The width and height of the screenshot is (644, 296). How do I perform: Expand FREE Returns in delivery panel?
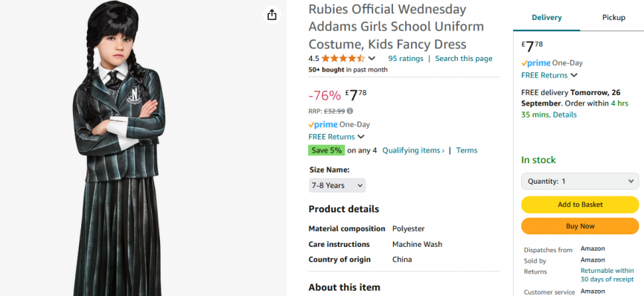click(549, 75)
